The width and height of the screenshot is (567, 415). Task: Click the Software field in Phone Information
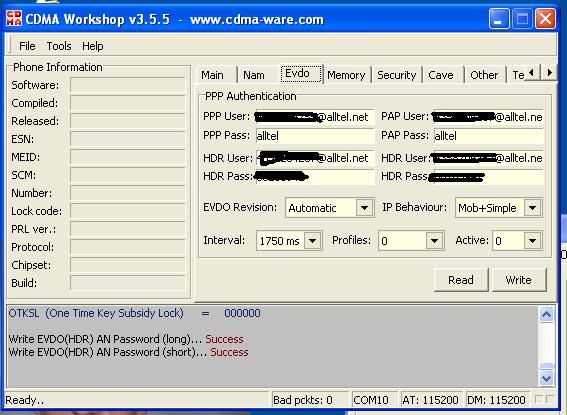(128, 85)
